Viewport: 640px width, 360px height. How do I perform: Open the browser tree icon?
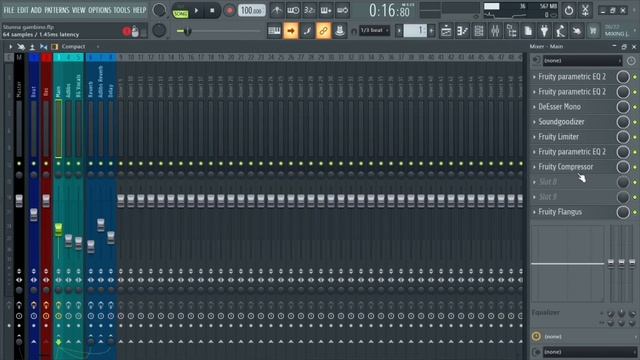511,31
